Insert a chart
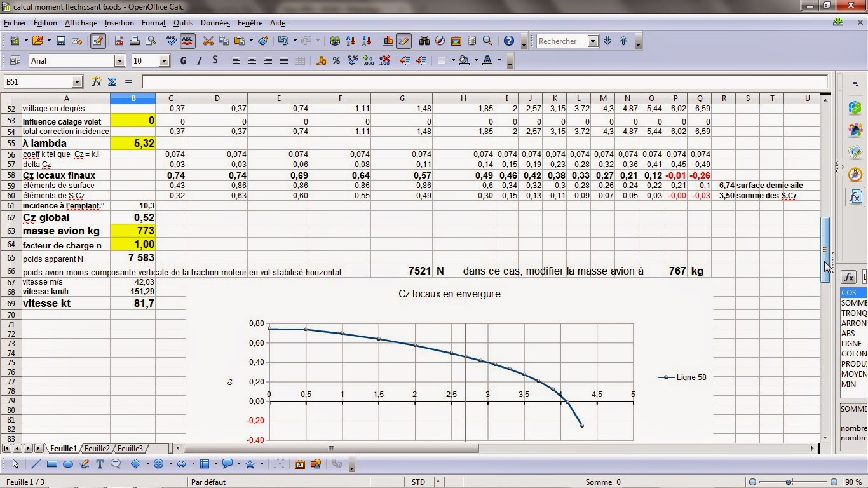The image size is (868, 488). point(388,41)
